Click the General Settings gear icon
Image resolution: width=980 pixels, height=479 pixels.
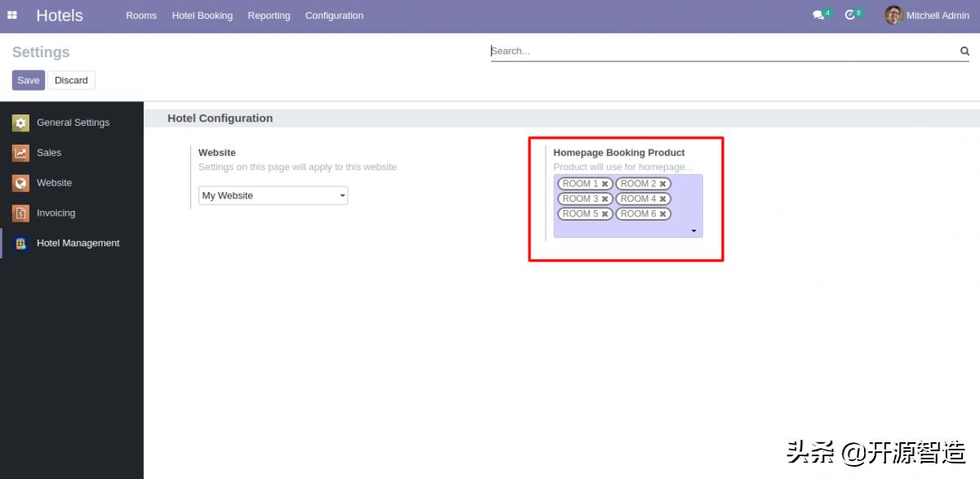pos(20,123)
